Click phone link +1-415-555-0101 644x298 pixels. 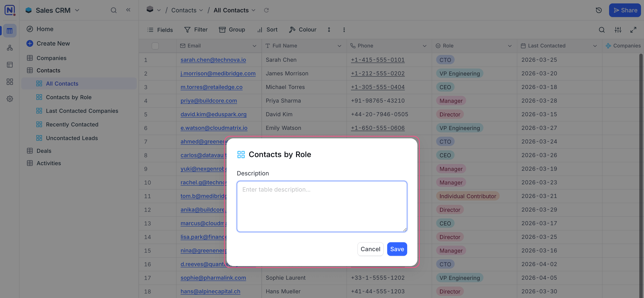(x=378, y=60)
